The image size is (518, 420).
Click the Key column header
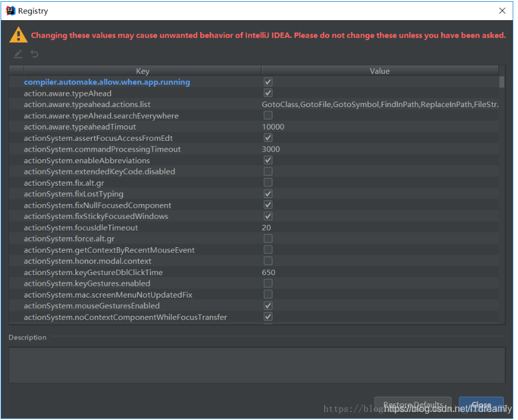tap(143, 71)
